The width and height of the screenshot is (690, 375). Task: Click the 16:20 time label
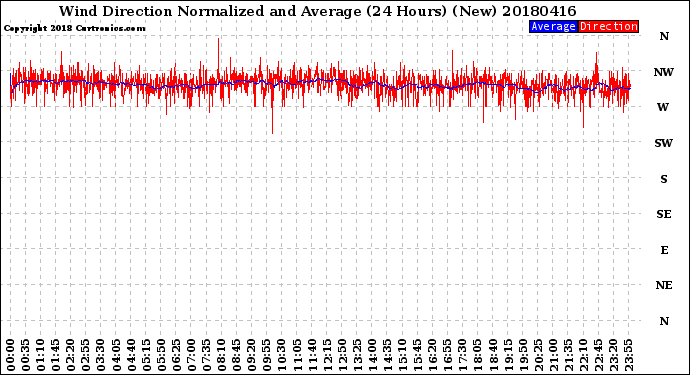click(x=433, y=355)
